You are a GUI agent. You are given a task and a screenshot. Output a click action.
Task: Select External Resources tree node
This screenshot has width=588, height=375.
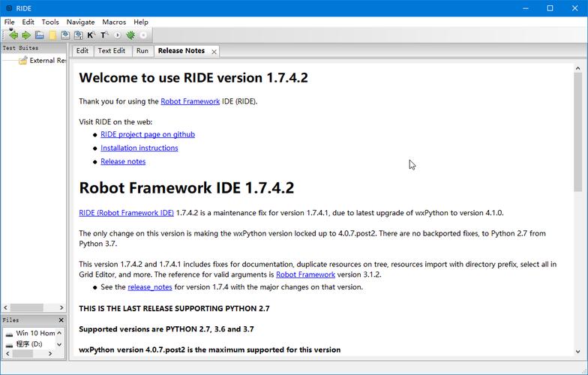pyautogui.click(x=46, y=61)
